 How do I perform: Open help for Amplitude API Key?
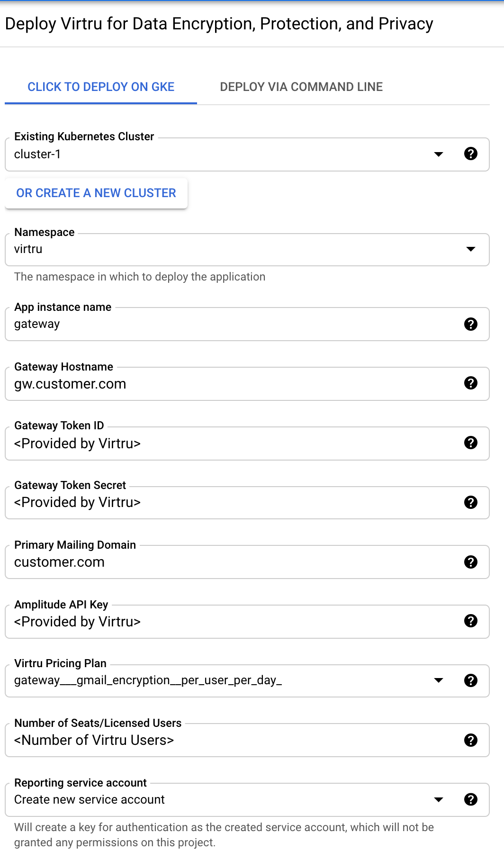(470, 621)
